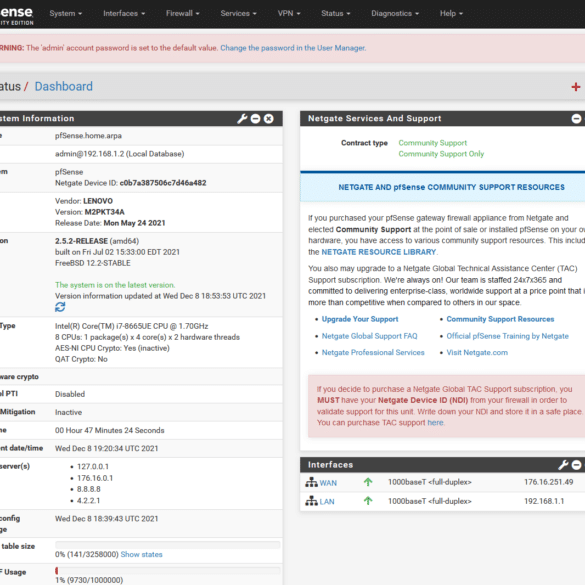The width and height of the screenshot is (585, 585).
Task: Close the System Information widget
Action: pos(269,119)
